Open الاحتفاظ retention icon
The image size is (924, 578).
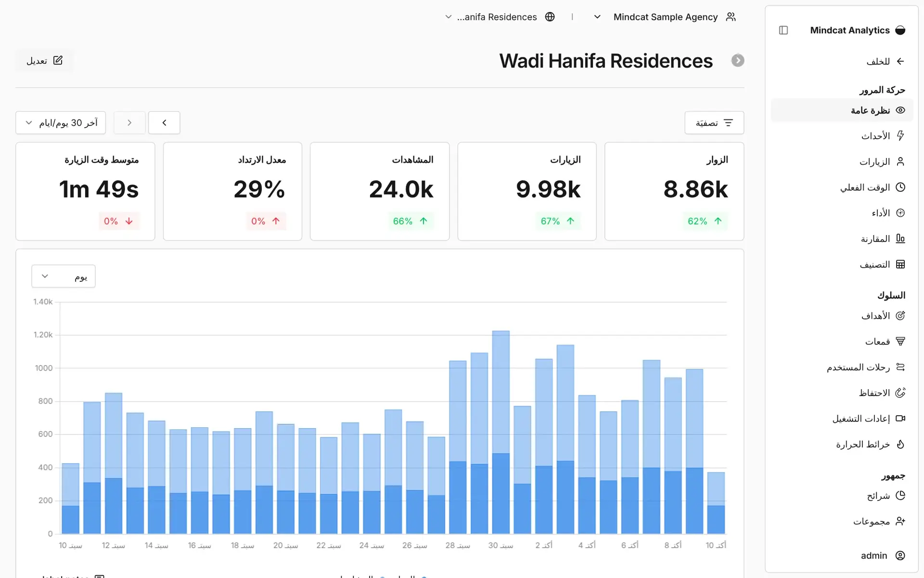click(900, 393)
